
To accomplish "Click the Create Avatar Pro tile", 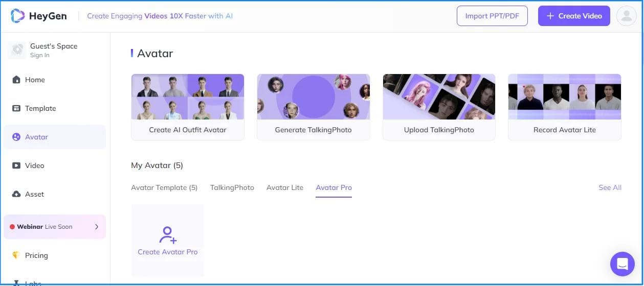I will tap(168, 241).
